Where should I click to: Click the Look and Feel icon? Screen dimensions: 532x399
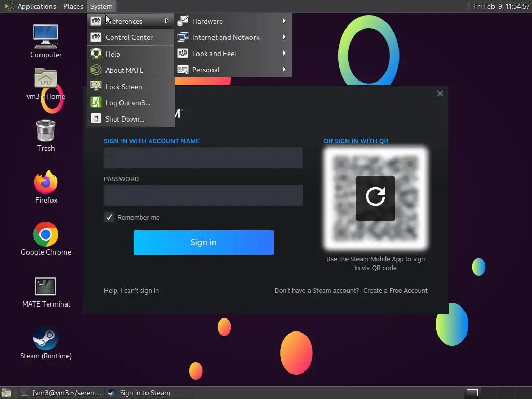tap(183, 54)
